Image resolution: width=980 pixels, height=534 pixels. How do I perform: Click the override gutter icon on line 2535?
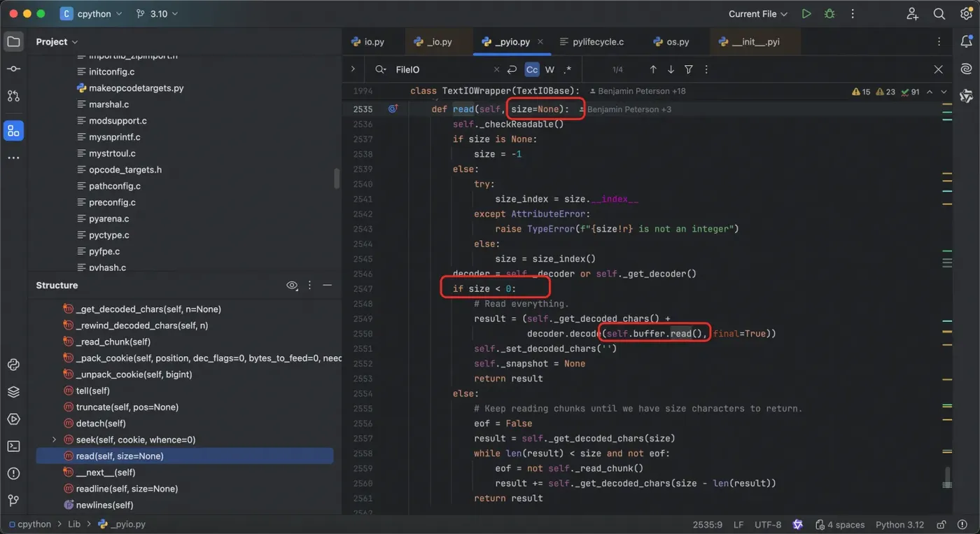click(x=393, y=109)
